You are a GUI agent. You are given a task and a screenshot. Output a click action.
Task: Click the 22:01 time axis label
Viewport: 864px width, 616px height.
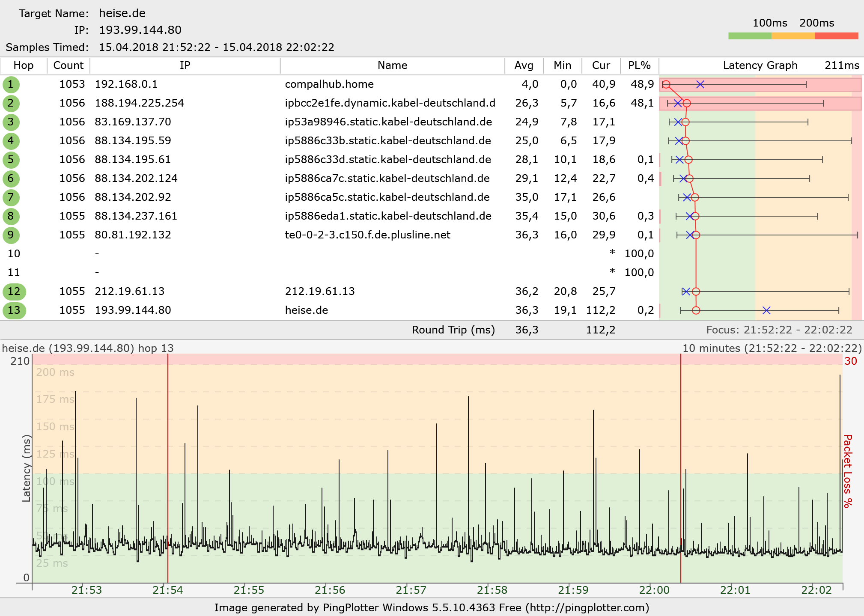point(735,590)
